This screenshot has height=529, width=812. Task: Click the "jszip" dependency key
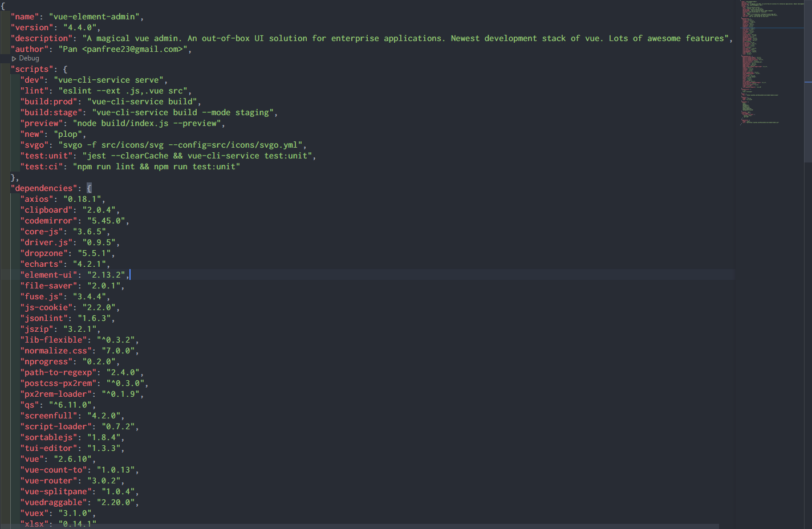click(x=37, y=329)
